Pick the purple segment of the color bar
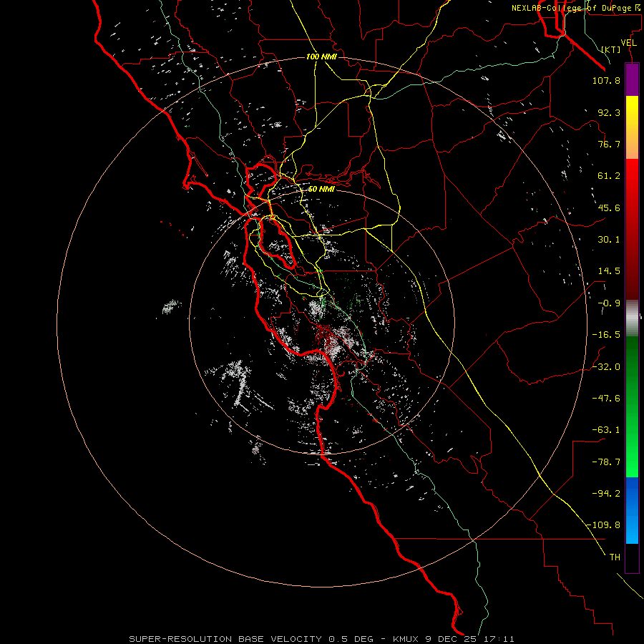Image resolution: width=644 pixels, height=644 pixels. coord(632,80)
